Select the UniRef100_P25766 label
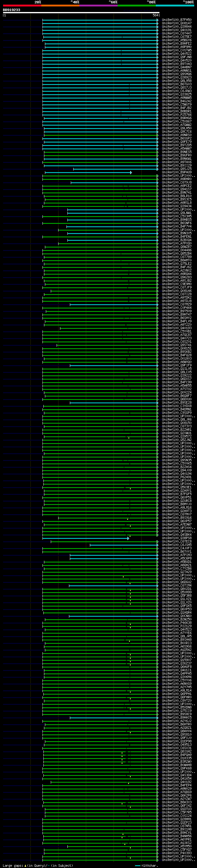Image resolution: width=197 pixels, height=868 pixels. coord(177,115)
